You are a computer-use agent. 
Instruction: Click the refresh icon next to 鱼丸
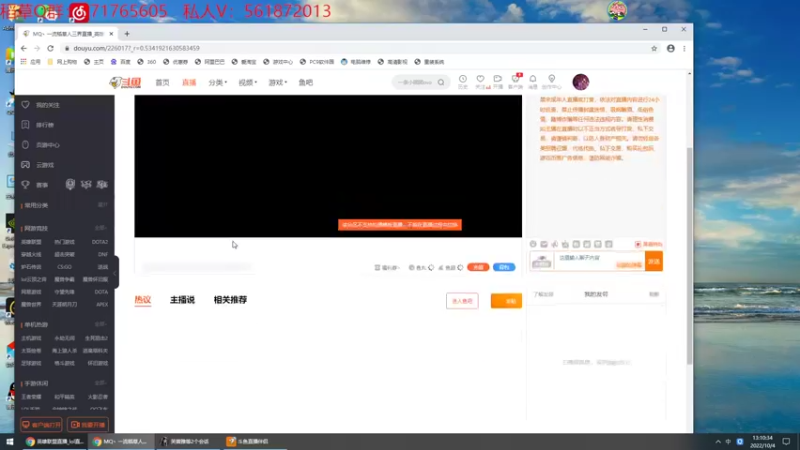[431, 267]
